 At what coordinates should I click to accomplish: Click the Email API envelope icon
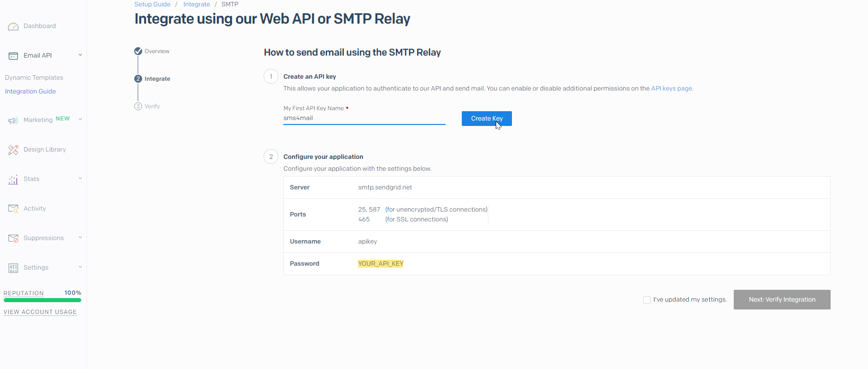pyautogui.click(x=13, y=56)
